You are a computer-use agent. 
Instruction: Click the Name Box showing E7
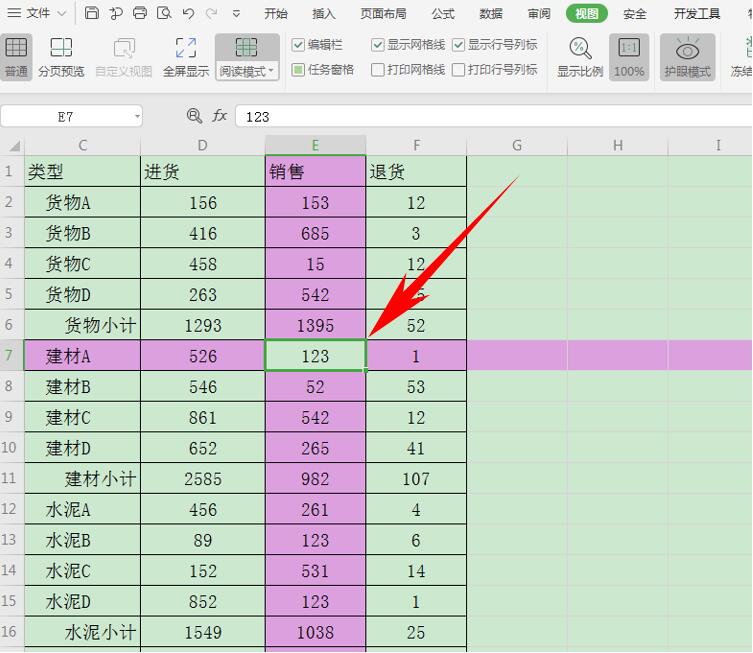(72, 116)
